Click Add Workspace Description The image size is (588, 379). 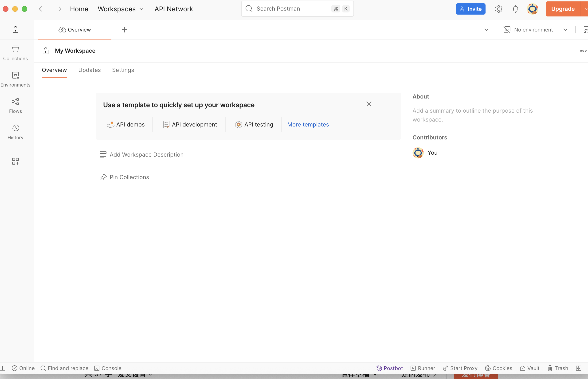[x=141, y=154]
